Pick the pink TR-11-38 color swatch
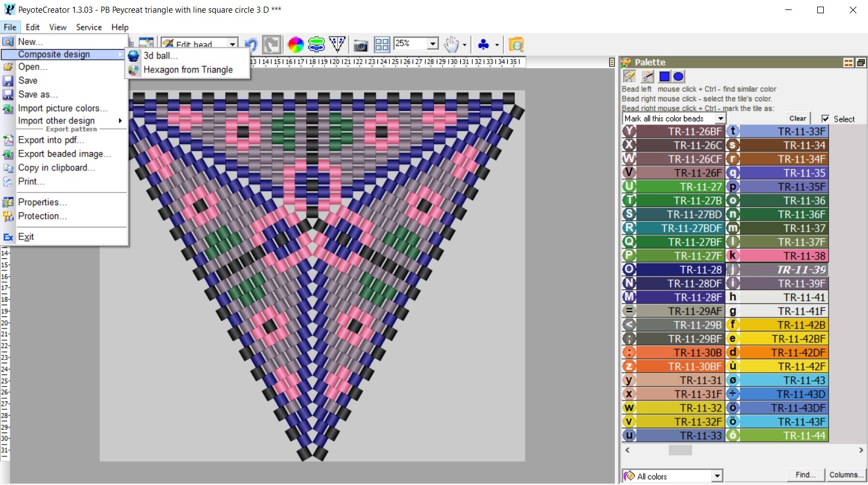Viewport: 868px width, 485px height. pyautogui.click(x=783, y=255)
